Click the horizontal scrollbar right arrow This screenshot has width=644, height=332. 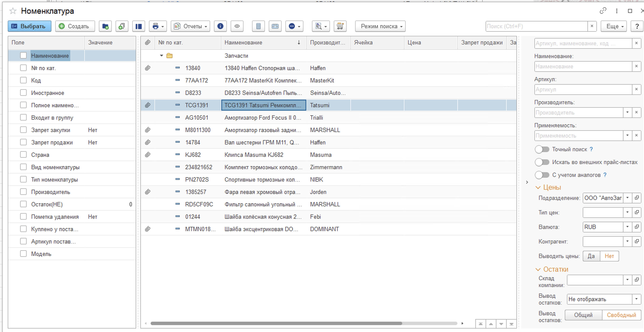(x=462, y=323)
